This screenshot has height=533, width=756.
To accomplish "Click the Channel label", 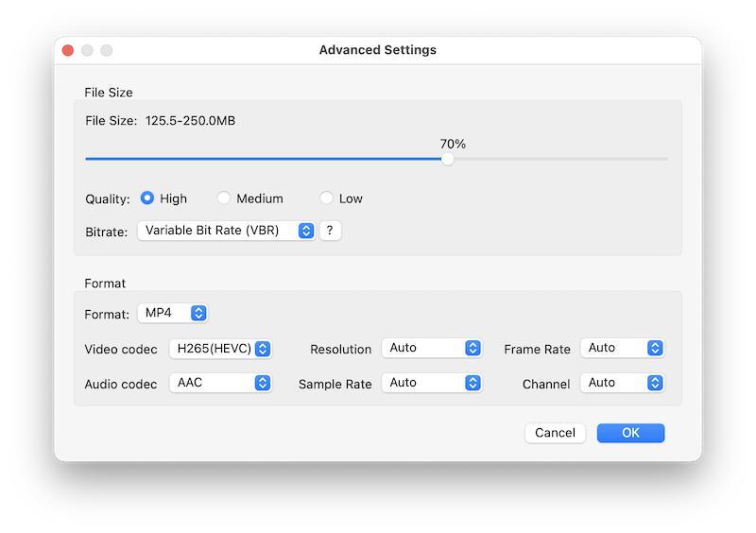I will pos(546,384).
